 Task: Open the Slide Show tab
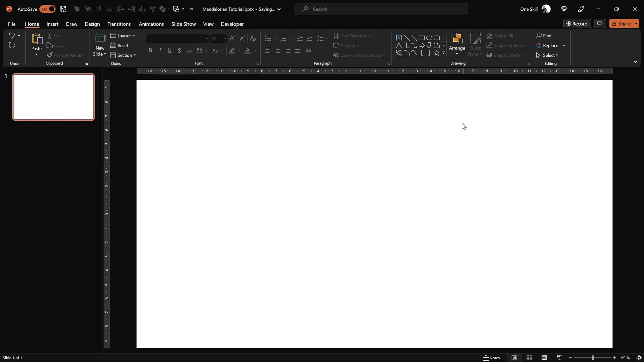point(183,24)
